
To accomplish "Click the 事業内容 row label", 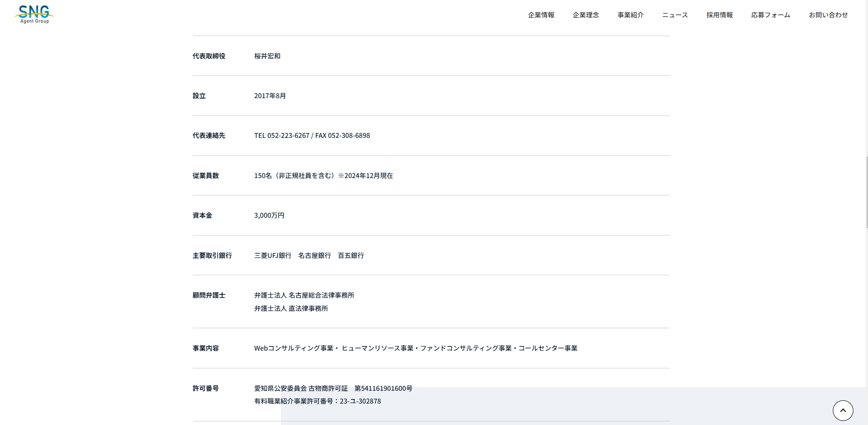I will 206,348.
